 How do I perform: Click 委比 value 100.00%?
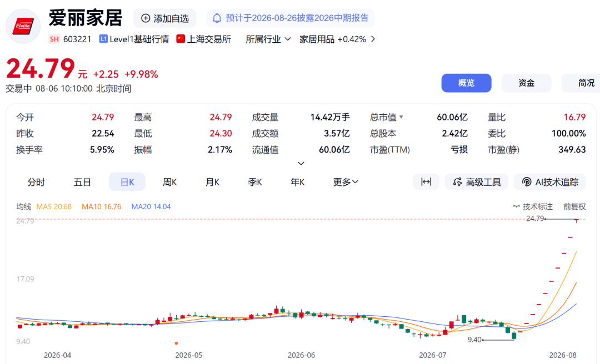coord(569,133)
